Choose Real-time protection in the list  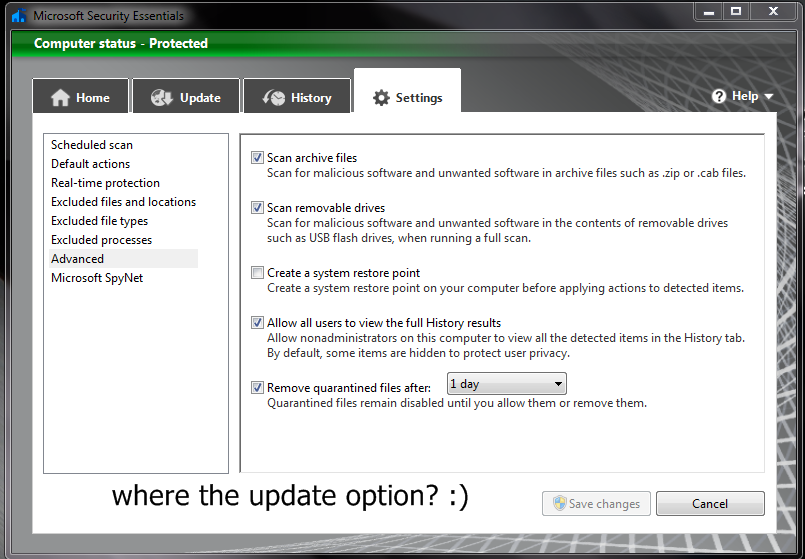coord(105,183)
